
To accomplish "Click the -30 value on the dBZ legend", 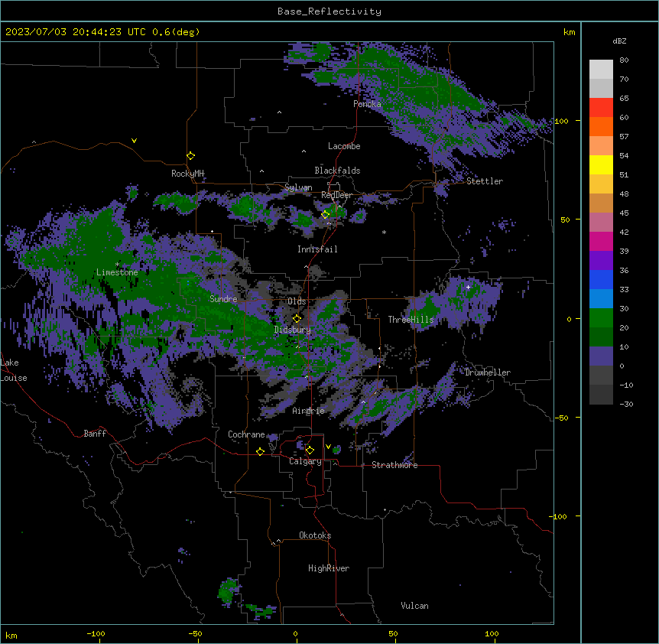I will pos(626,404).
